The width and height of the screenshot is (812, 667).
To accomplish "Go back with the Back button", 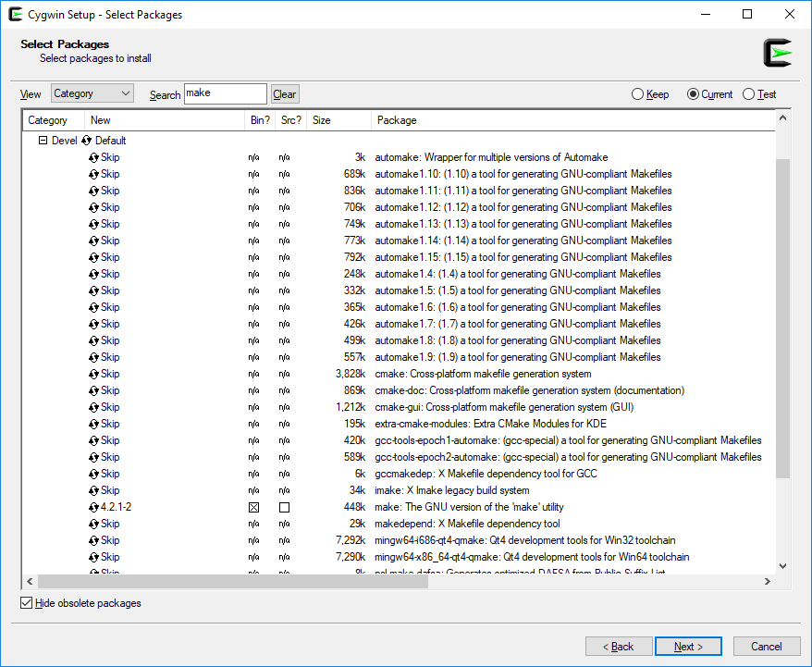I will point(619,647).
